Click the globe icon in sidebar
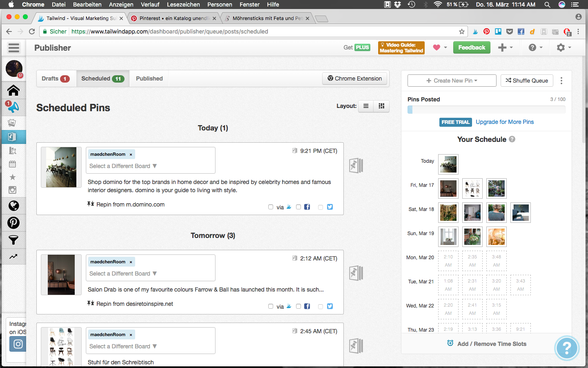Screen dimensions: 588x368 (x=13, y=206)
